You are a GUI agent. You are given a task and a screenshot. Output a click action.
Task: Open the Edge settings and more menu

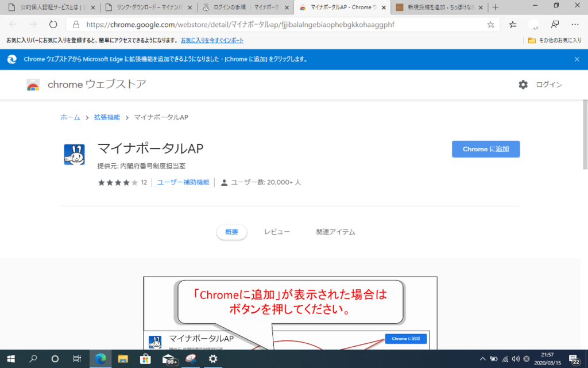[575, 24]
